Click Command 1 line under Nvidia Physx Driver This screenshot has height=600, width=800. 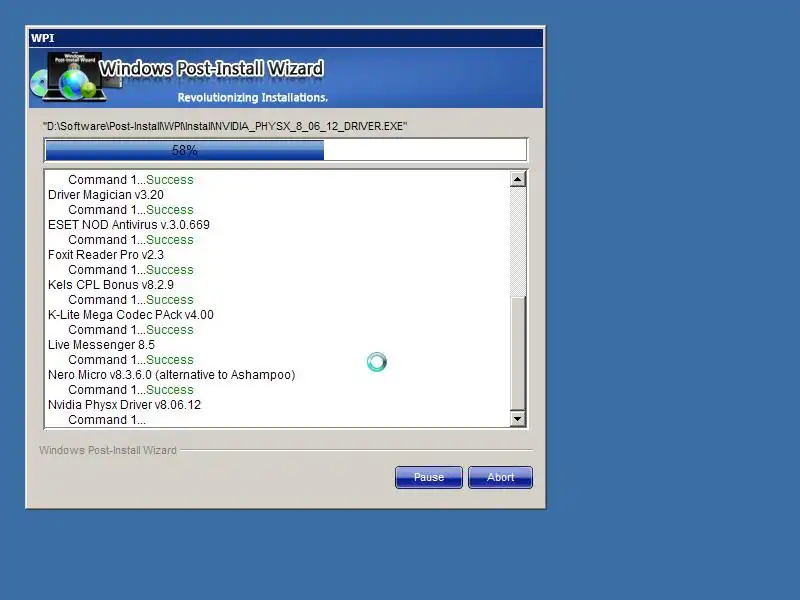pos(107,420)
